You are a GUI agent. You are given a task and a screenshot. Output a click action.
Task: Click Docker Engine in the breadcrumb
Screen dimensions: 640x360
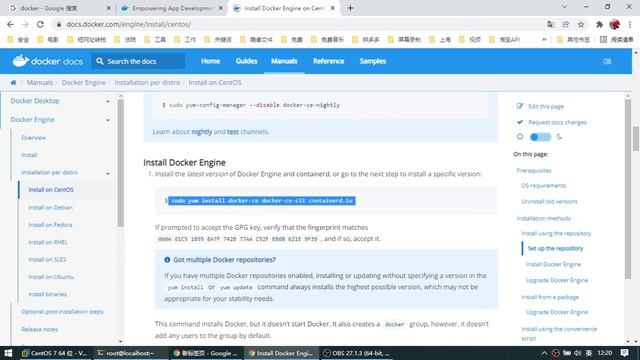pyautogui.click(x=84, y=82)
